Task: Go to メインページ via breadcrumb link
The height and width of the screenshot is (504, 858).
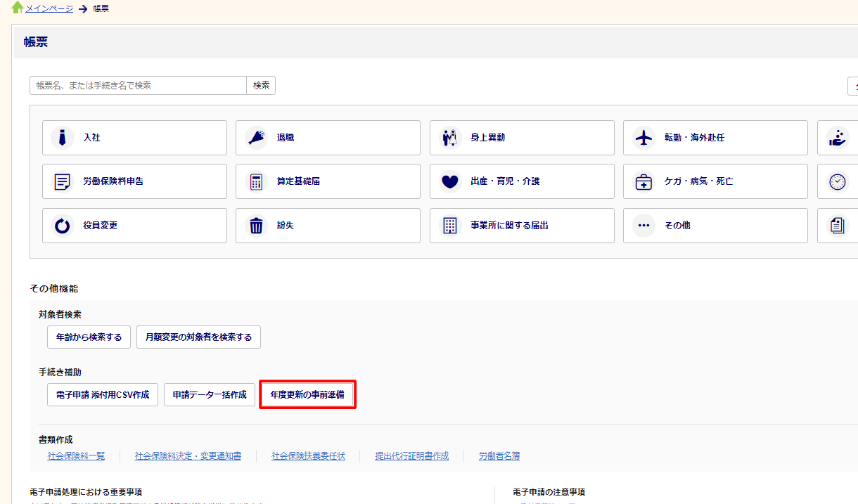Action: 49,8
